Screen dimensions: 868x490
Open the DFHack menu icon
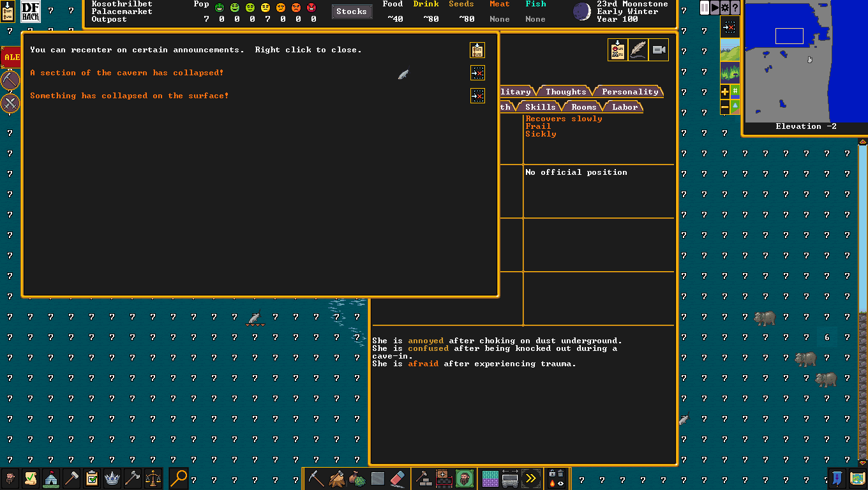tap(31, 11)
